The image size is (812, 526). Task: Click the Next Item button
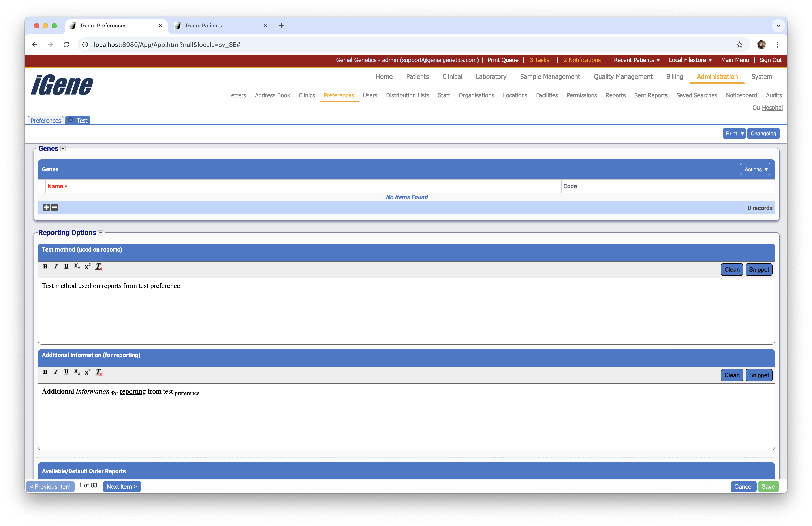click(x=121, y=486)
